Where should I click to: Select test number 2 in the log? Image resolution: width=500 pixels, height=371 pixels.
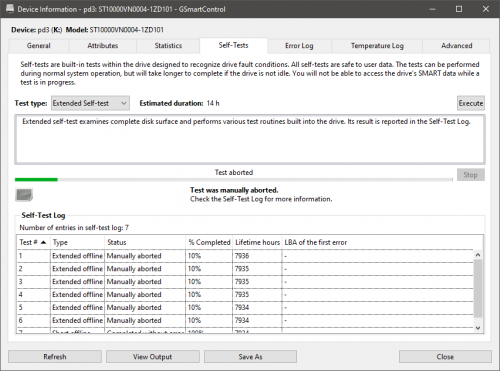point(245,269)
